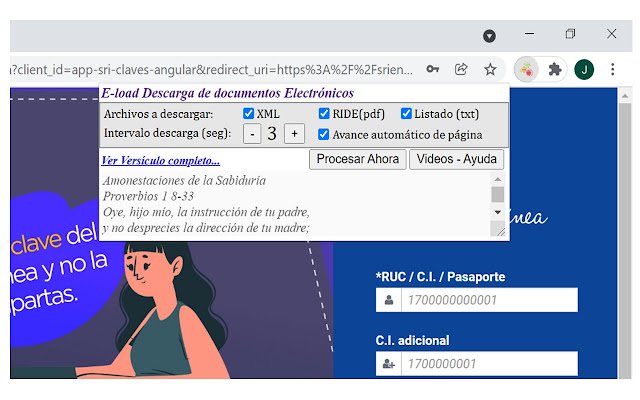The height and width of the screenshot is (400, 640).
Task: Open the tab search dropdown arrow in the title bar
Action: 489,36
